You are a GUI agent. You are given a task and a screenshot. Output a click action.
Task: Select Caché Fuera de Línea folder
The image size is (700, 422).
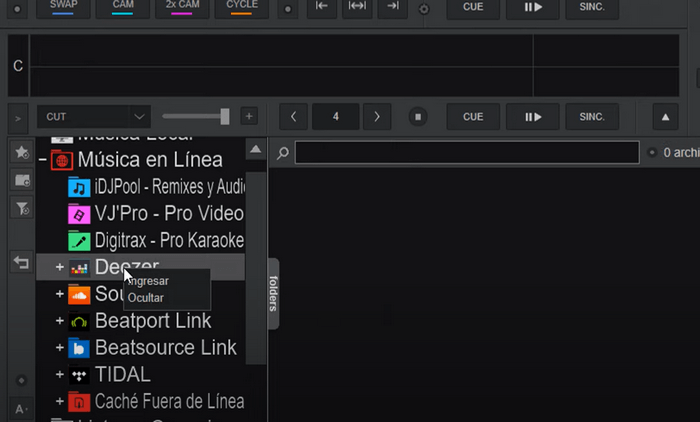pos(169,401)
